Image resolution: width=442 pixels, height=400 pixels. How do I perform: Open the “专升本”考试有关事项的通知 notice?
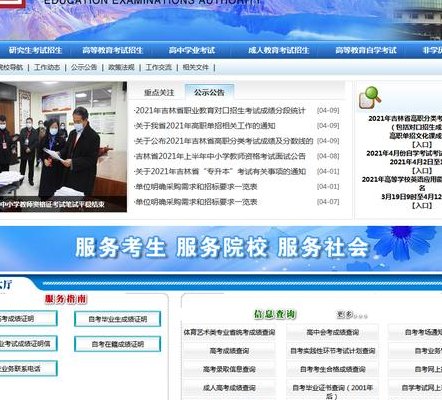220,172
